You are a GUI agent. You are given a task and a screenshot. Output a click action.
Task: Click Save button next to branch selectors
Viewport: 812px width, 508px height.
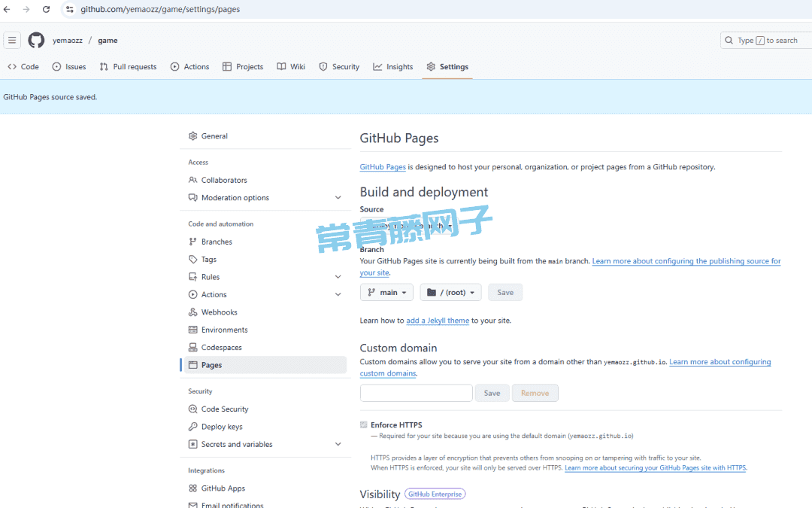(505, 292)
